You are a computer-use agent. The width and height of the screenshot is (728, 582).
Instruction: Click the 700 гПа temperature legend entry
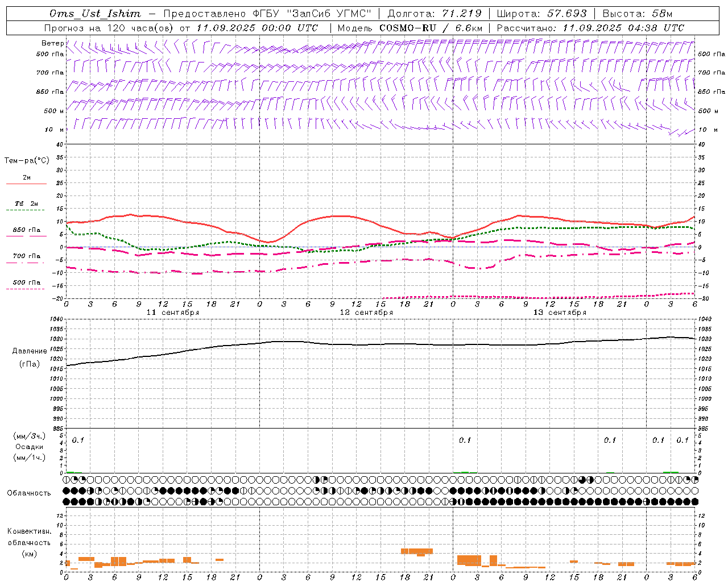26,256
